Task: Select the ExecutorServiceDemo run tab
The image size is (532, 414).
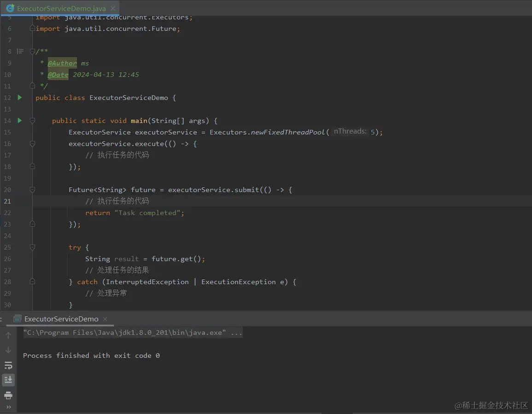Action: (61, 319)
